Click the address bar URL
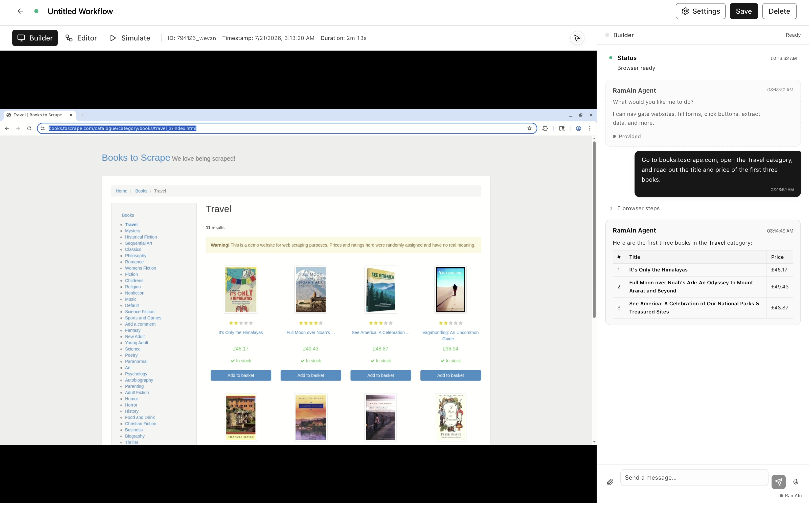 click(123, 129)
